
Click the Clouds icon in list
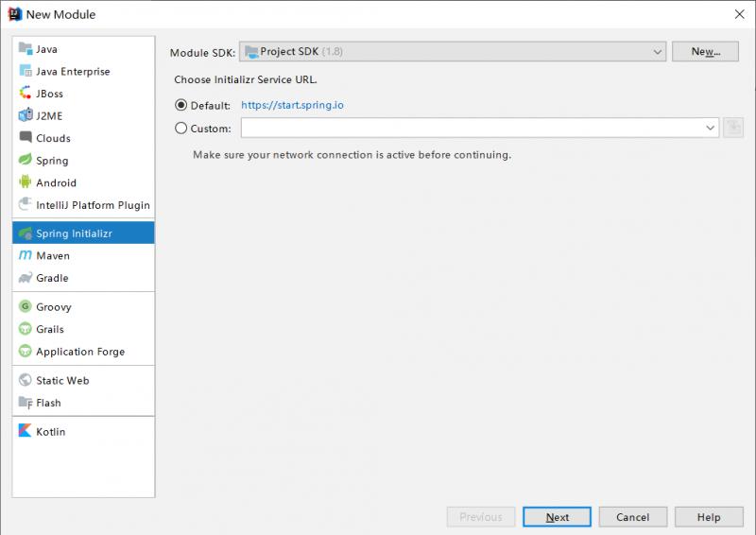click(26, 138)
